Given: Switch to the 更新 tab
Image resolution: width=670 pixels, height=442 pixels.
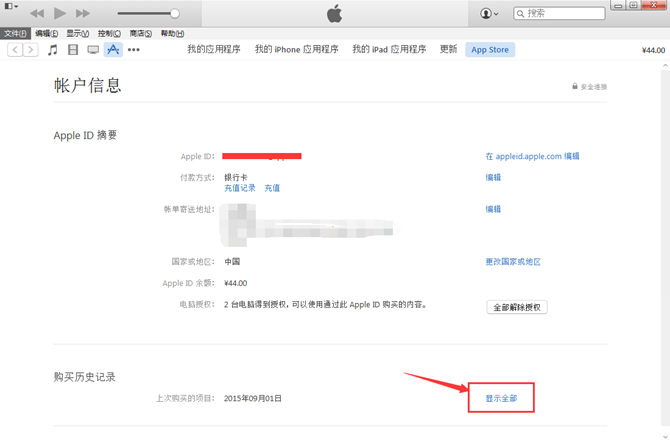Looking at the screenshot, I should pyautogui.click(x=448, y=50).
